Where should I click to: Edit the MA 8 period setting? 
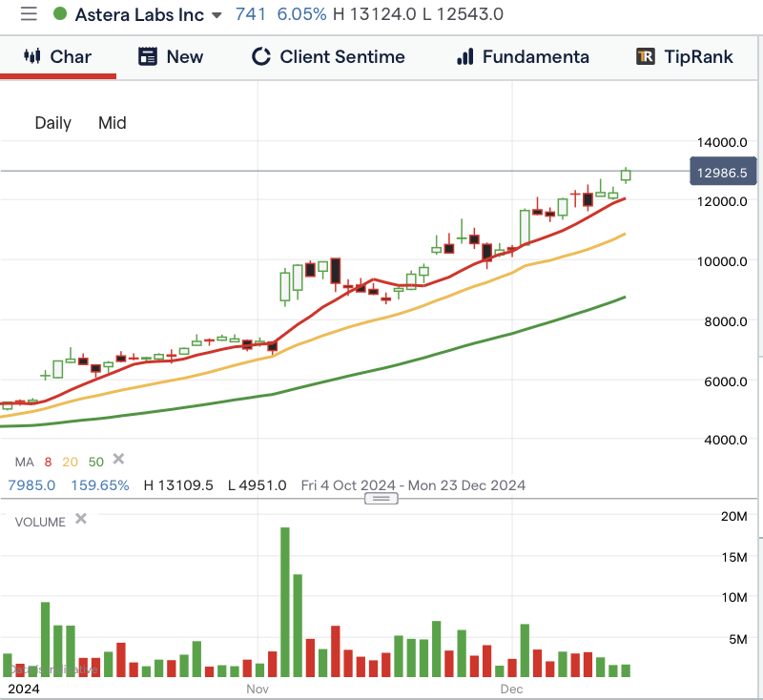pos(49,462)
